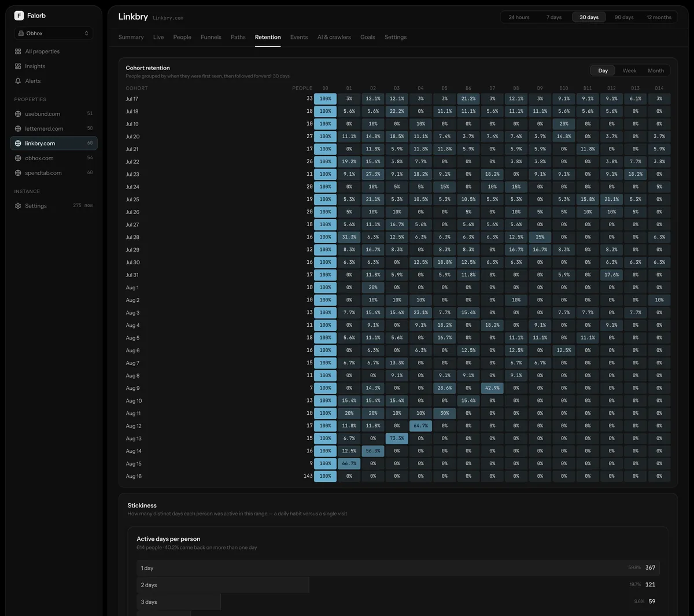Group cohorts by Week
Screen dimensions: 694x616
click(629, 71)
